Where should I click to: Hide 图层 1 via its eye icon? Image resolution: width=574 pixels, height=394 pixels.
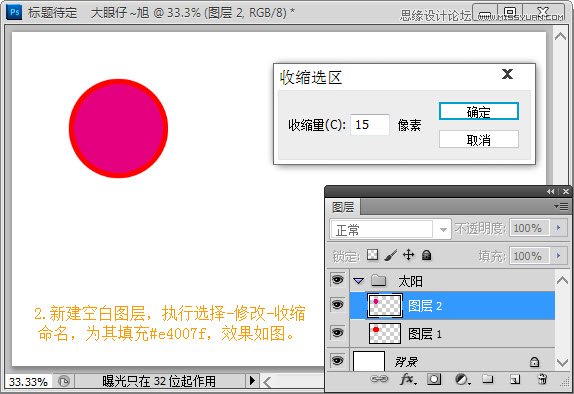[x=337, y=332]
